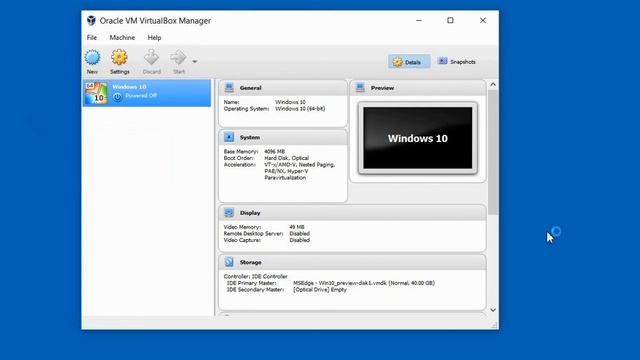Click the Display section monitor icon

229,212
